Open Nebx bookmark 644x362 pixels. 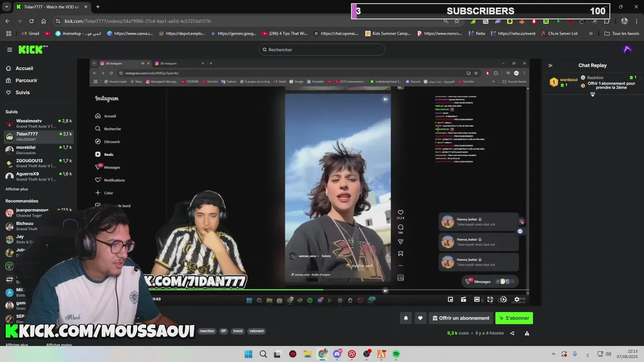477,33
